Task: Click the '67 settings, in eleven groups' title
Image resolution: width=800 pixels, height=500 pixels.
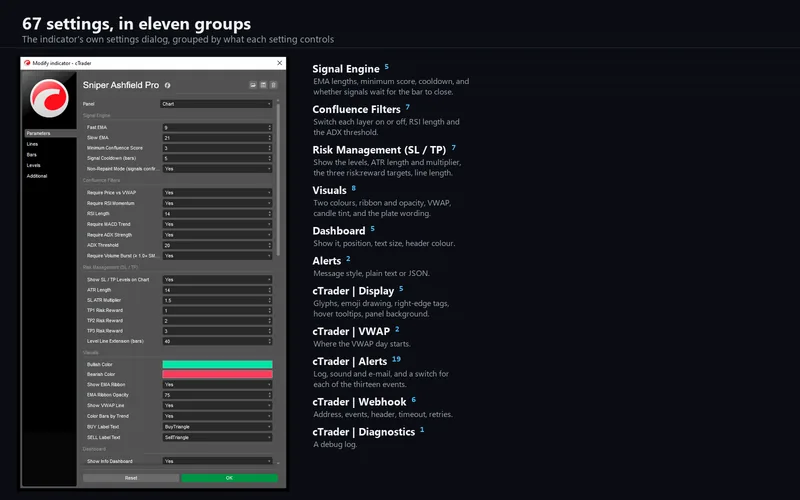Action: (137, 23)
